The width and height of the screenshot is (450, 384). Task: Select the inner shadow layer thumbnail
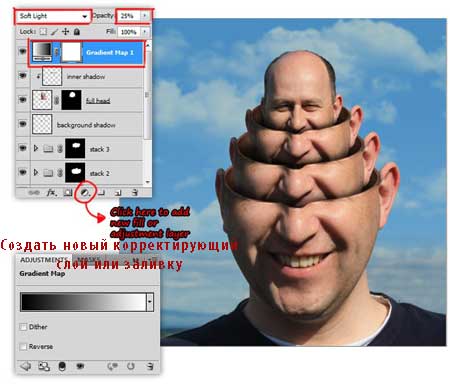coord(52,76)
